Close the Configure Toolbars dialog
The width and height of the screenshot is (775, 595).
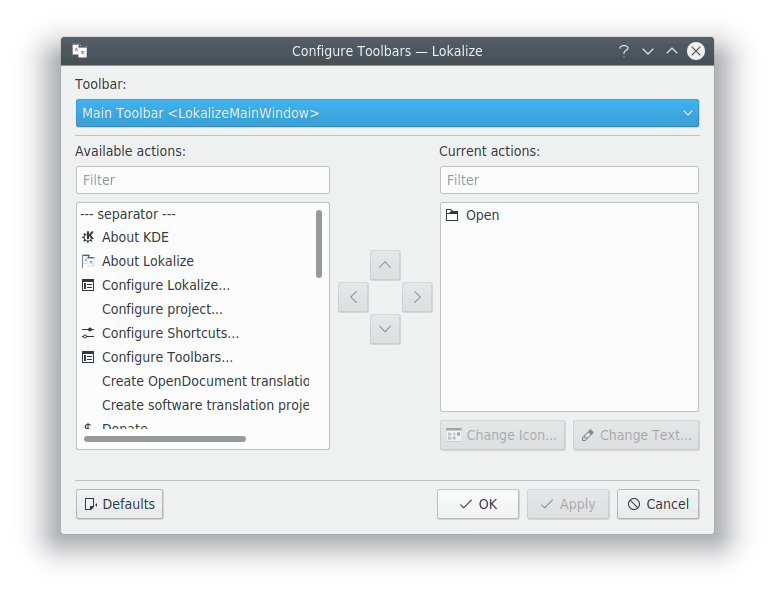[695, 51]
